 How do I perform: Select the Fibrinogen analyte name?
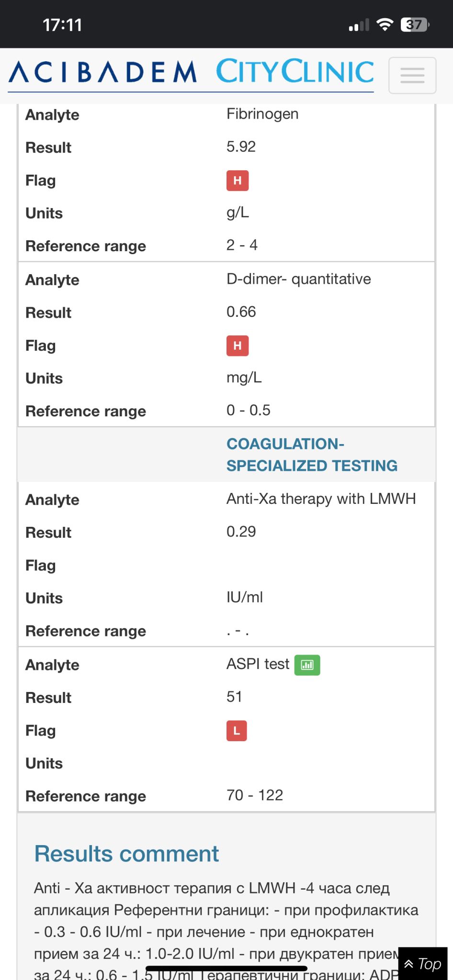pos(262,114)
